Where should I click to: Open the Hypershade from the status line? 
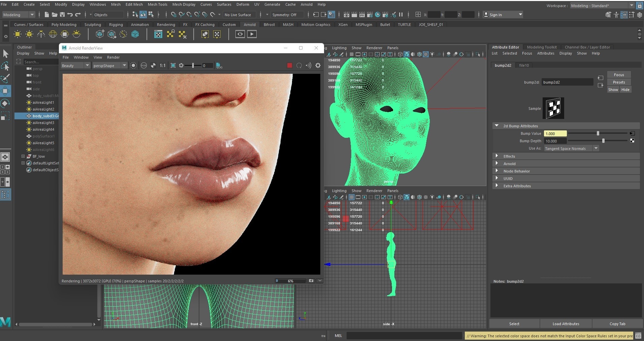(378, 14)
